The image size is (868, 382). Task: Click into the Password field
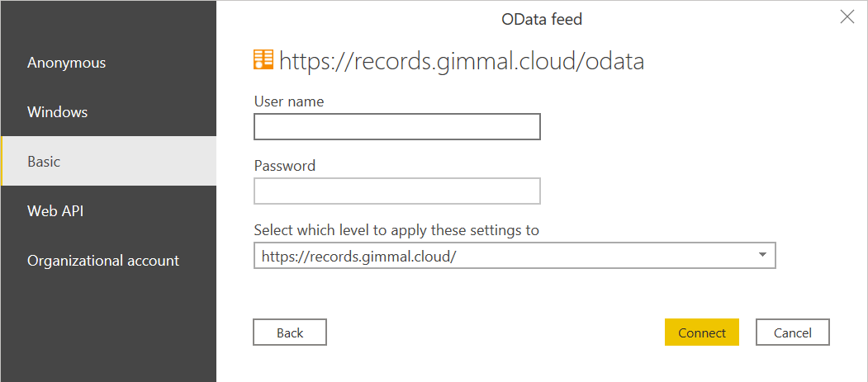tap(397, 191)
